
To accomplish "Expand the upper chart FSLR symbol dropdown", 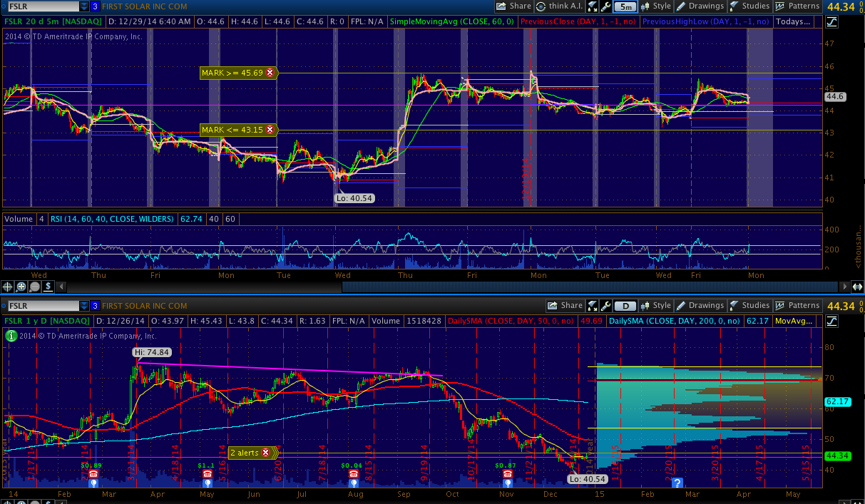I will point(84,6).
